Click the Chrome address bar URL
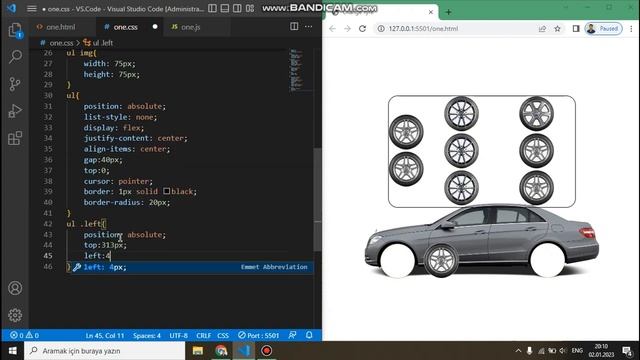The image size is (640, 360). (423, 29)
